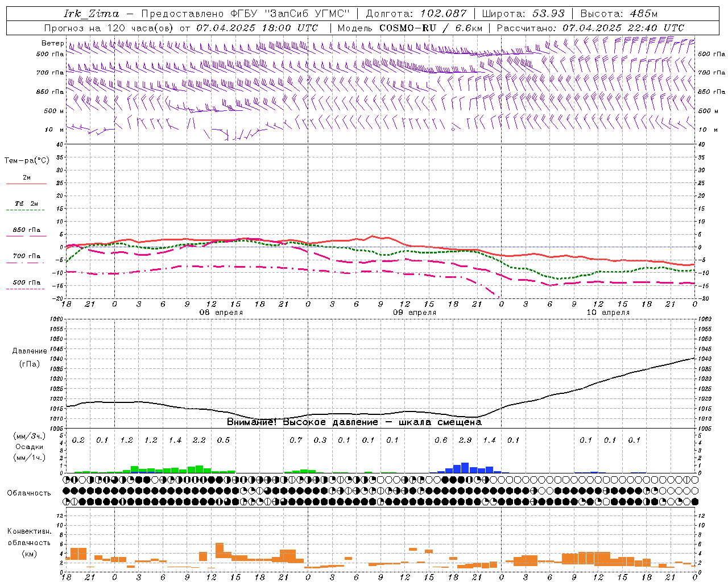
Task: Click the 'Ветер' wind panel label
Action: [x=52, y=43]
